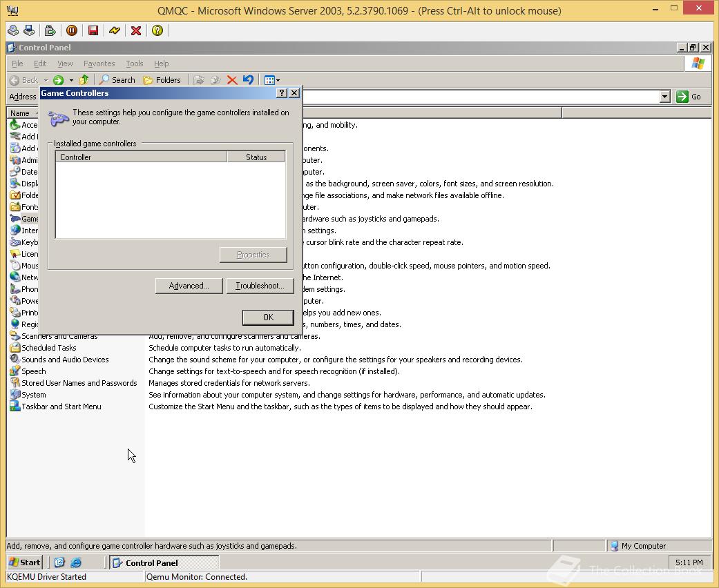Click 'Schedule computer tasks to run automatically.' text
The width and height of the screenshot is (719, 588).
coord(224,348)
